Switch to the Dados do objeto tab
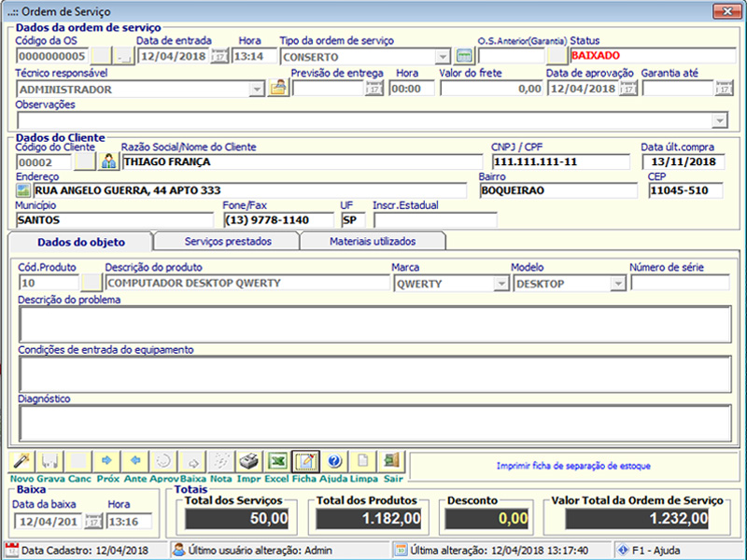Image resolution: width=747 pixels, height=560 pixels. (81, 242)
